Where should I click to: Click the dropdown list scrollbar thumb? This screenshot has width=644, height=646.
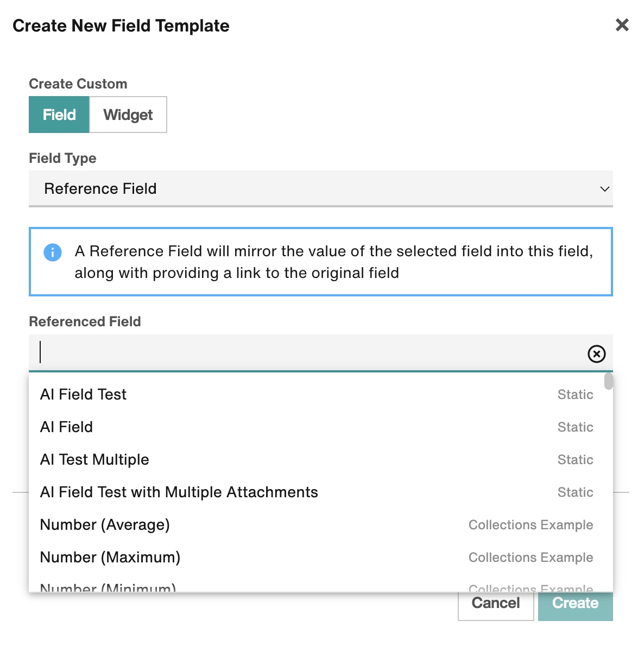[x=608, y=381]
